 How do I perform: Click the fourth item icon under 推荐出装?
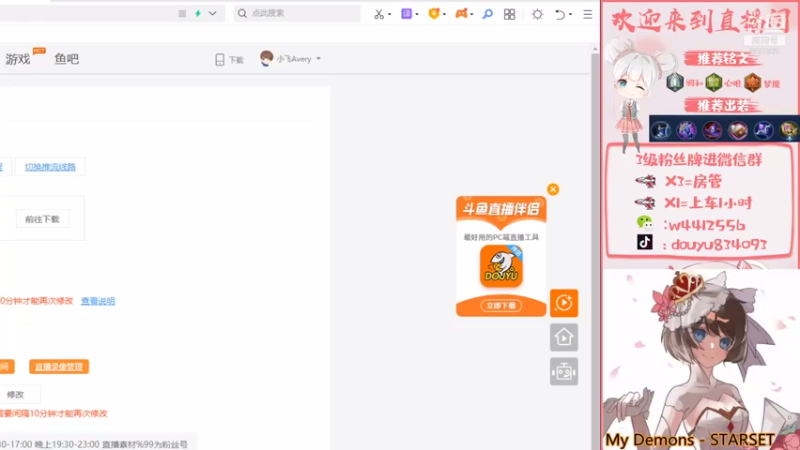tap(737, 130)
